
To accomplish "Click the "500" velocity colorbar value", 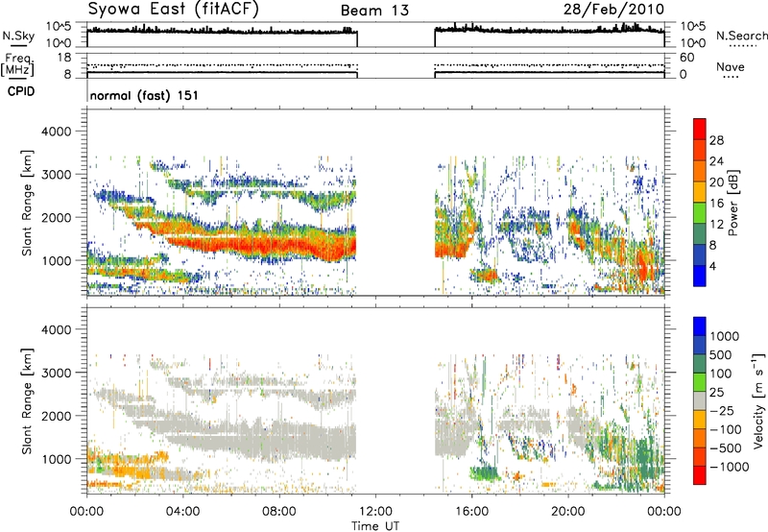I will [x=721, y=355].
